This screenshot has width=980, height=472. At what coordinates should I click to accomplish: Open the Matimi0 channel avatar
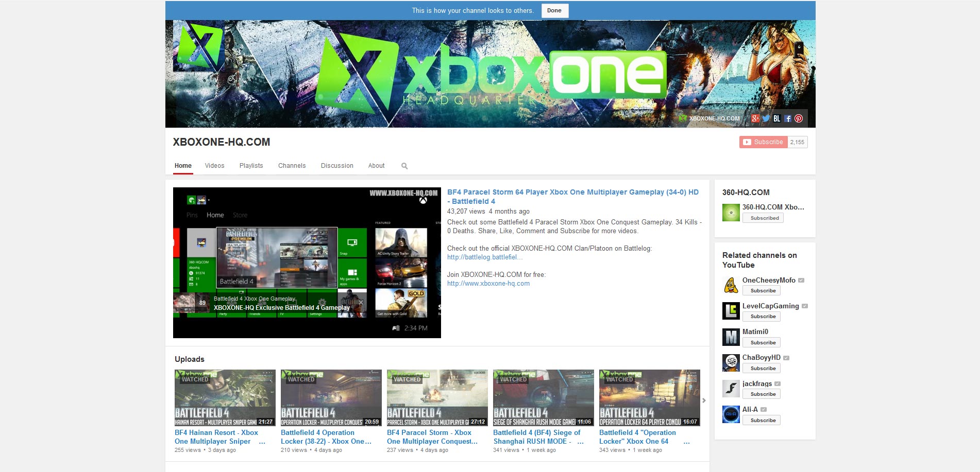coord(731,337)
